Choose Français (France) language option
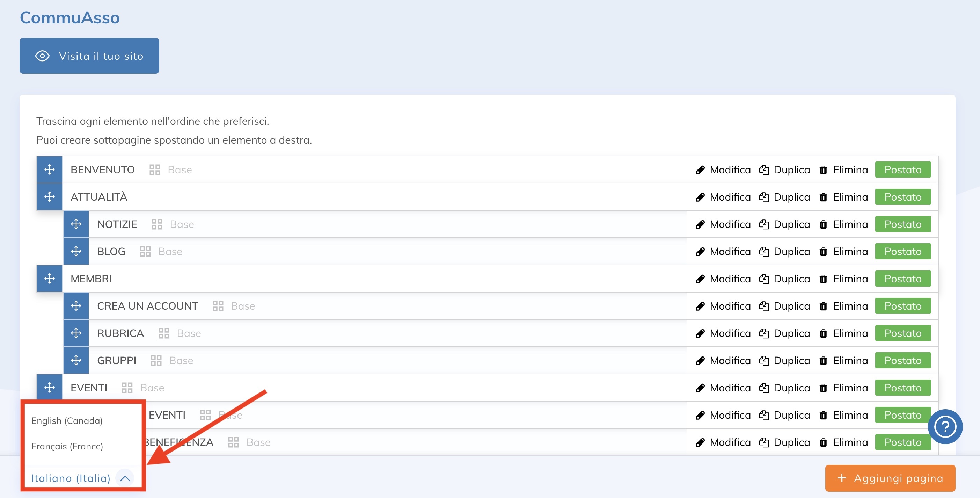 click(67, 446)
